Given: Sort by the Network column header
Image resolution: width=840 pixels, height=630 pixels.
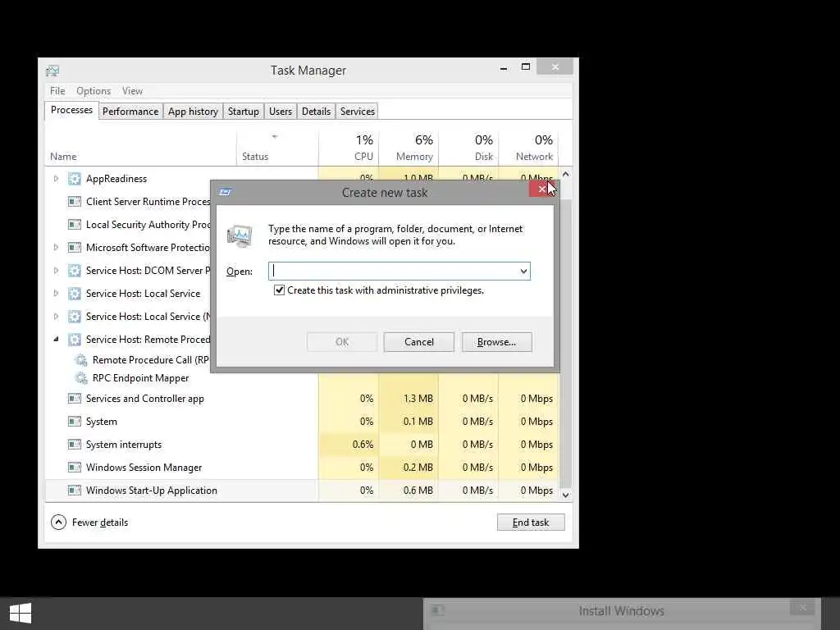Looking at the screenshot, I should coord(529,148).
